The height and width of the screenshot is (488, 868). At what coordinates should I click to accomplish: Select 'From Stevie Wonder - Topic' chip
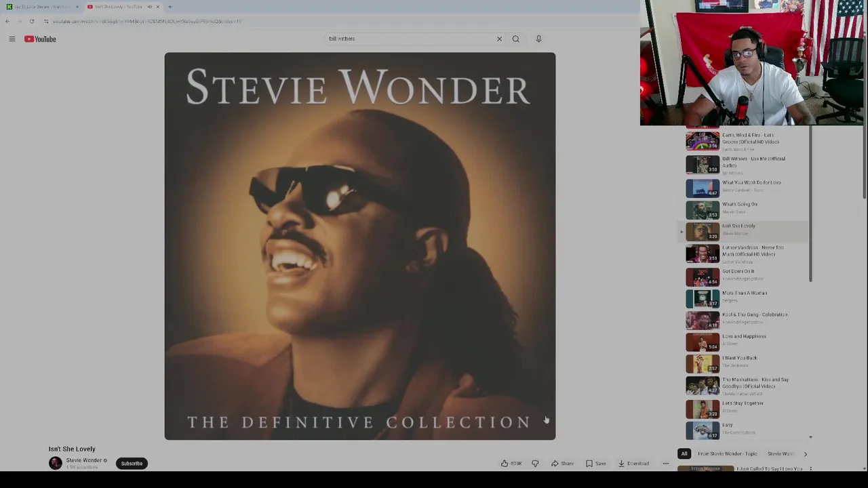[x=727, y=454]
